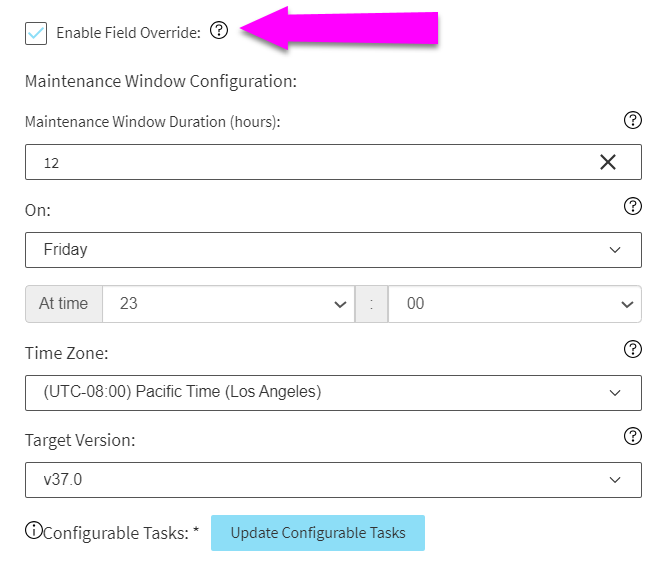Screen dimensions: 664x582
Task: Open help icon for Time Zone
Action: [x=633, y=349]
